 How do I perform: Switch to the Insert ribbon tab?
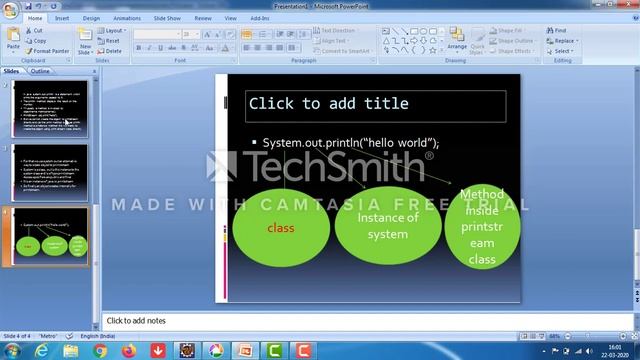tap(62, 18)
